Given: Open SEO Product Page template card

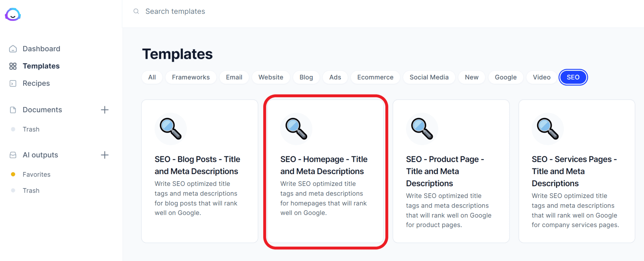Looking at the screenshot, I should point(451,172).
